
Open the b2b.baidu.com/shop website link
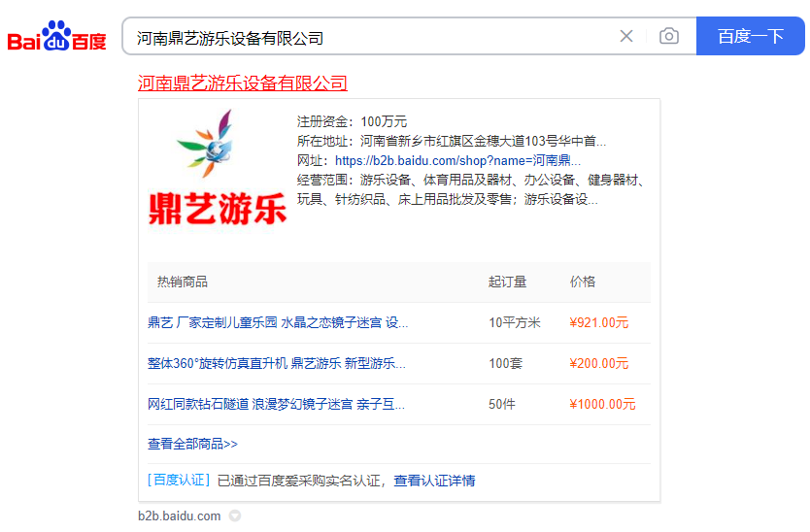tap(457, 160)
